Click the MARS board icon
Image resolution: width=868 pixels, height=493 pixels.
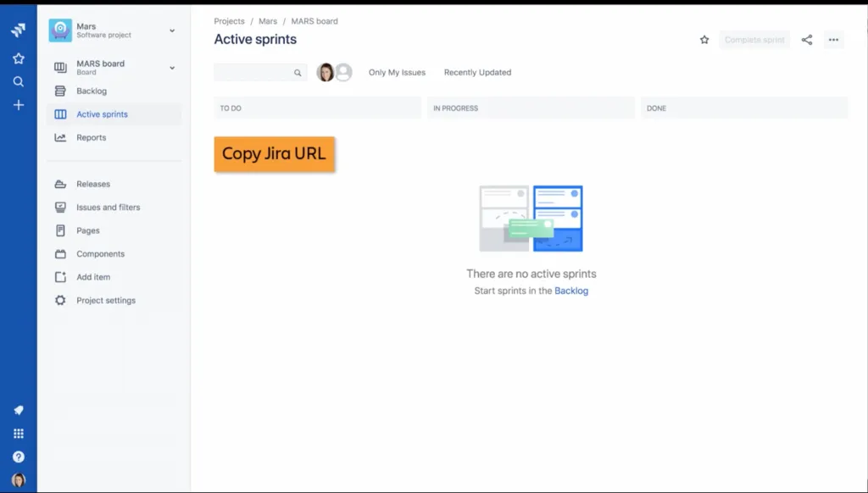(60, 68)
